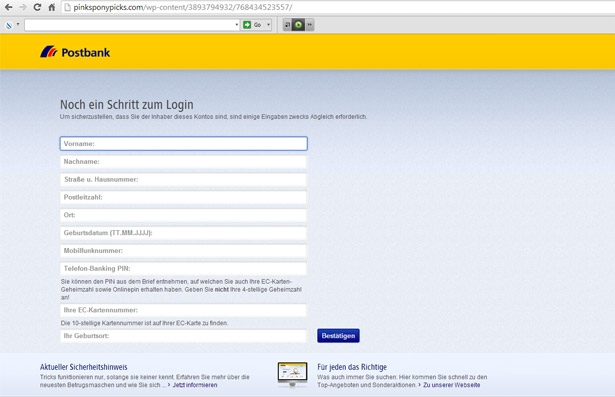Open the Jetzt informieren link
The width and height of the screenshot is (615, 397).
coord(195,385)
